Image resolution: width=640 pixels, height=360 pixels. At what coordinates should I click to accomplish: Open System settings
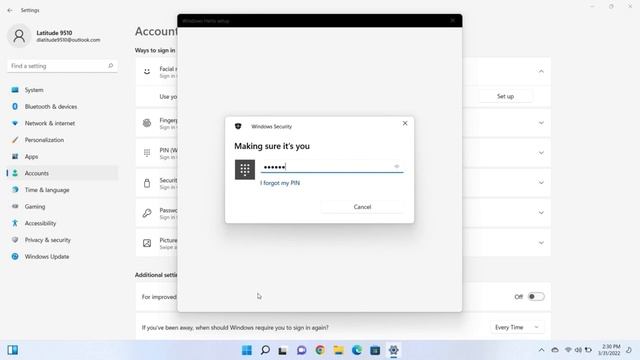[62, 90]
